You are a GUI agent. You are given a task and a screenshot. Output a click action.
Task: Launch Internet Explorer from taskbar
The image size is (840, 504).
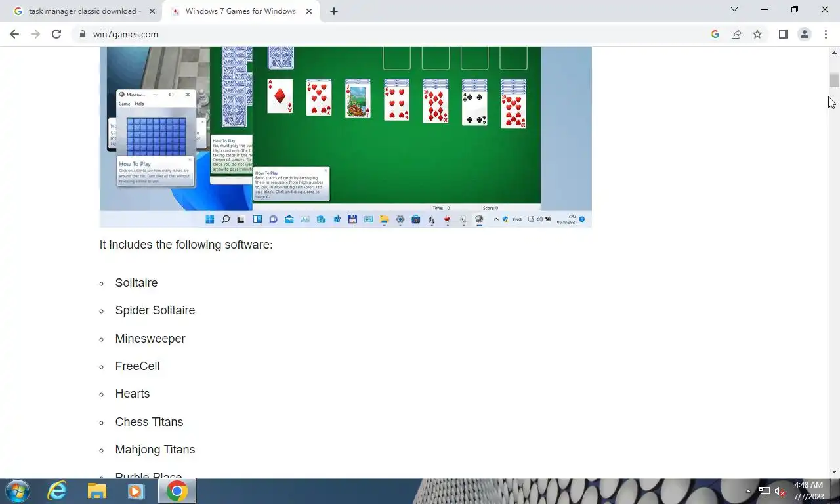coord(58,491)
